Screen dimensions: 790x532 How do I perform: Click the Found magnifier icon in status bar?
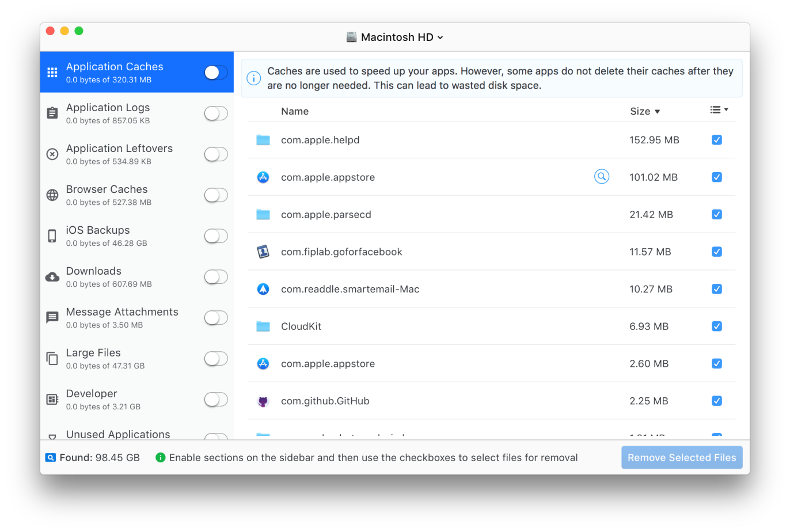pos(51,458)
